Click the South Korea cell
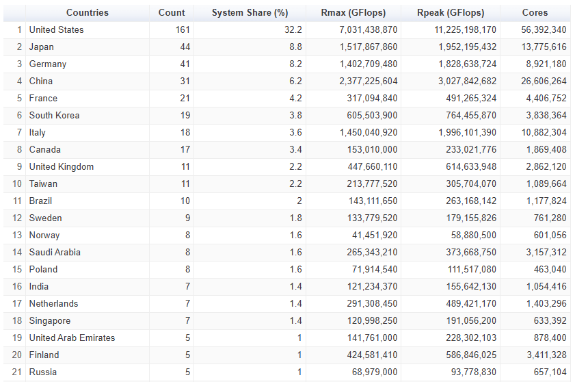588x382 pixels. point(88,115)
